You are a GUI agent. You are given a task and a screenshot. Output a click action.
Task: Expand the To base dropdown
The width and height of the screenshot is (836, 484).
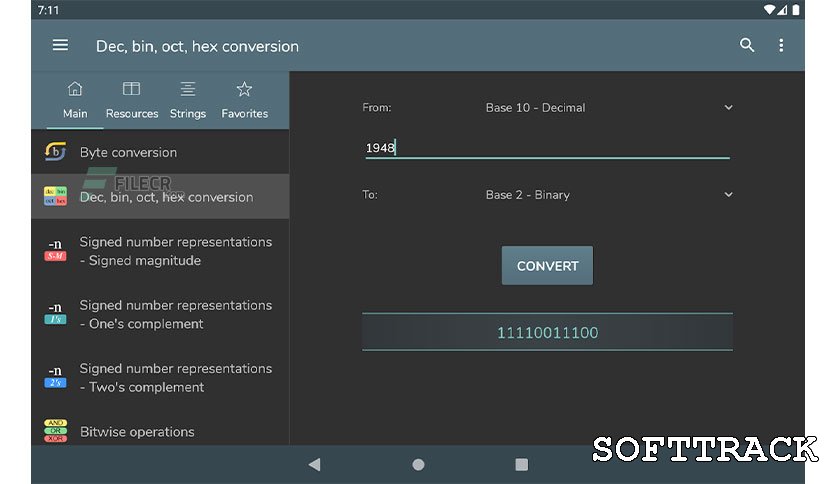point(728,195)
